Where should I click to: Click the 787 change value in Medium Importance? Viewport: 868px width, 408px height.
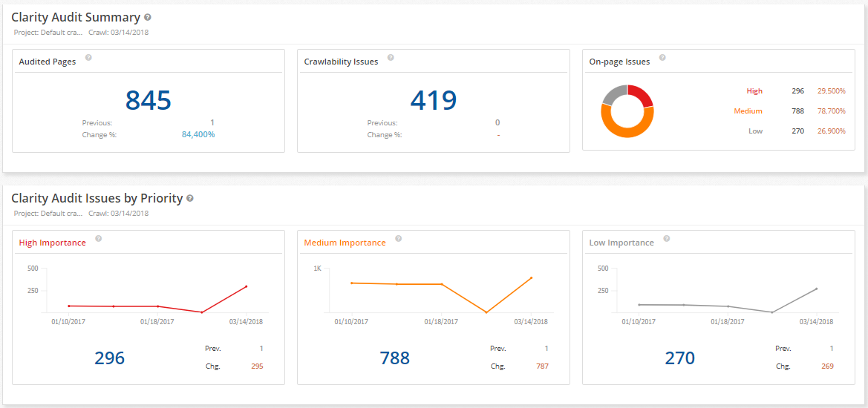coord(542,366)
